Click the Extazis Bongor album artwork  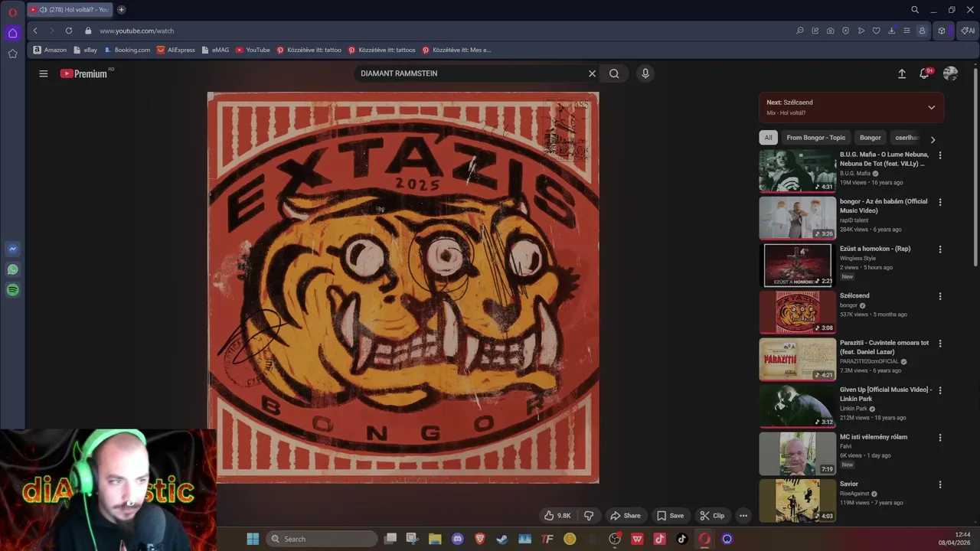[x=403, y=288]
